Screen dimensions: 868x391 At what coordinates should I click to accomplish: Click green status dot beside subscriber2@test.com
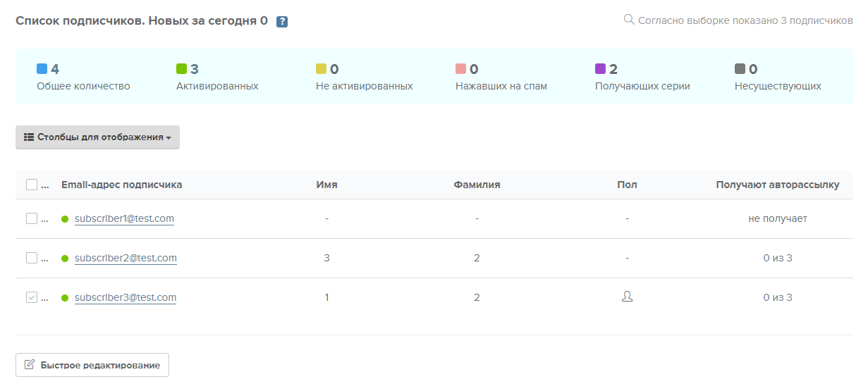(65, 259)
